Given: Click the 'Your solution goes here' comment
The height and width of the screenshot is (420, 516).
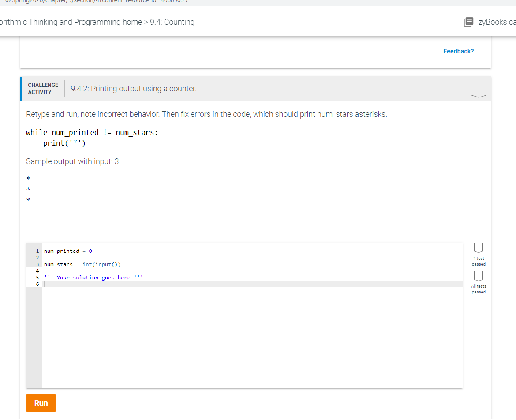Looking at the screenshot, I should [93, 277].
